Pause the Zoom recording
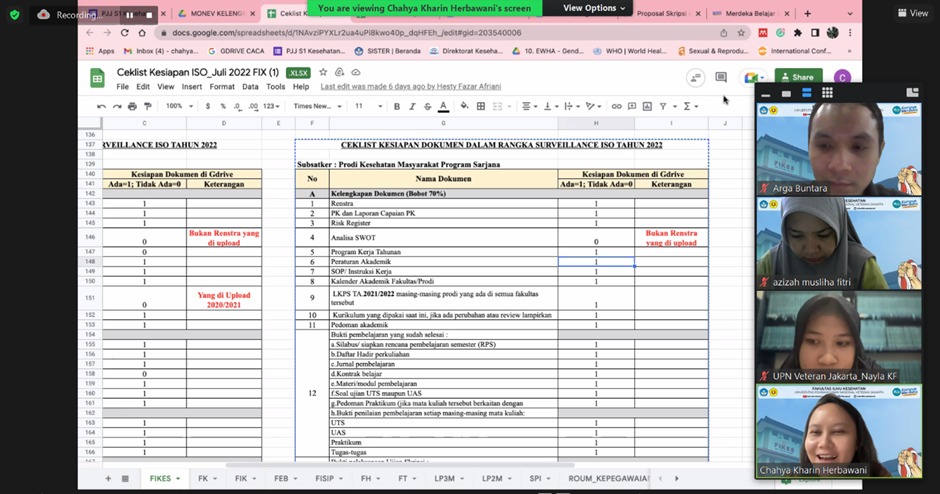940x494 pixels. click(129, 15)
